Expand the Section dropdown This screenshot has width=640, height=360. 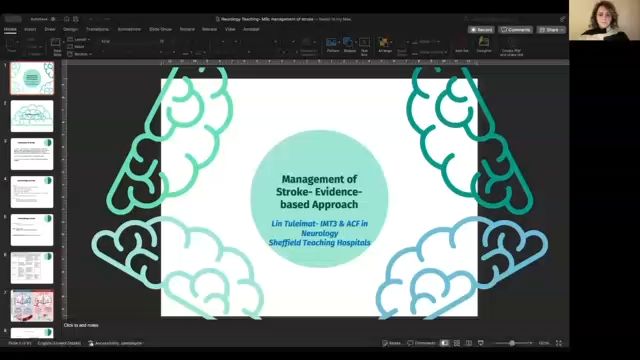point(80,54)
